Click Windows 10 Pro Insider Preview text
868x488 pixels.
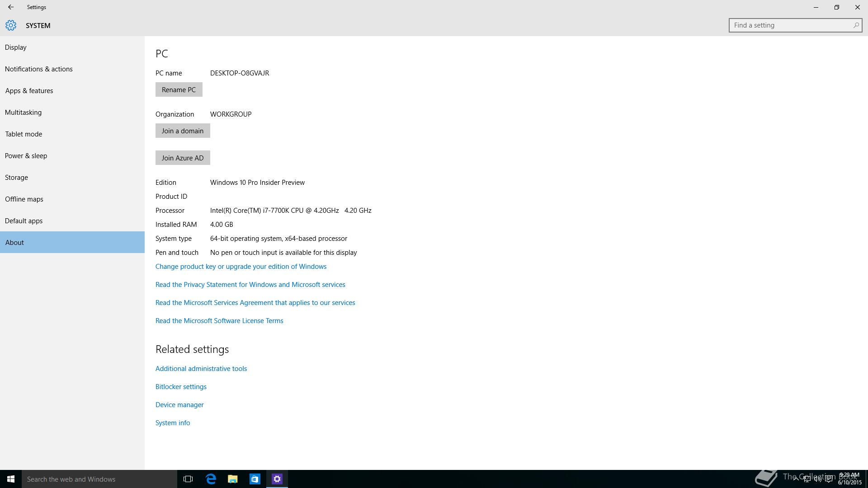257,183
